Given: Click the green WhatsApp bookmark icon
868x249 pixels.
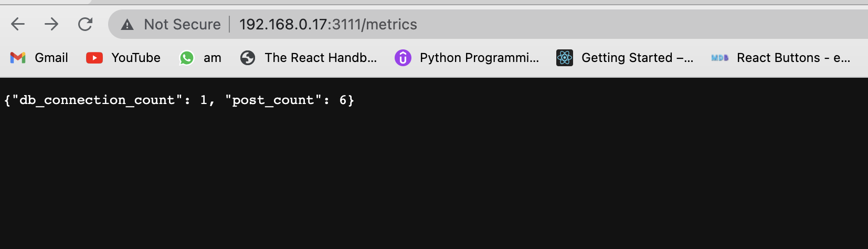Looking at the screenshot, I should pyautogui.click(x=187, y=58).
